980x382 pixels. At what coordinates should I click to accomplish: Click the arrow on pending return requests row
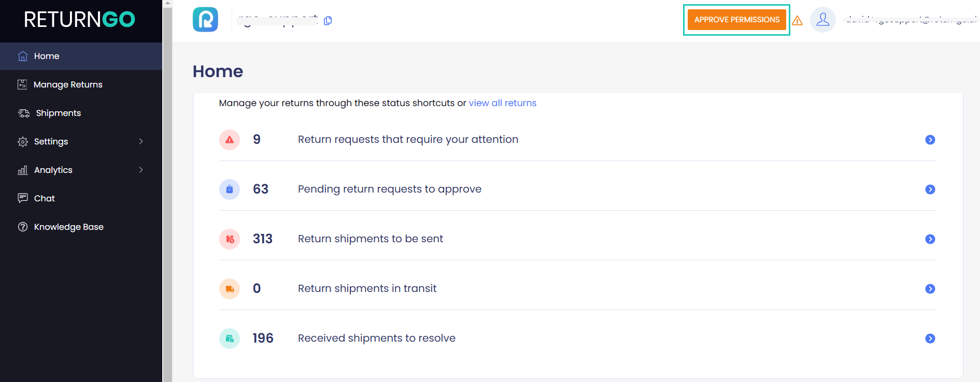point(930,189)
